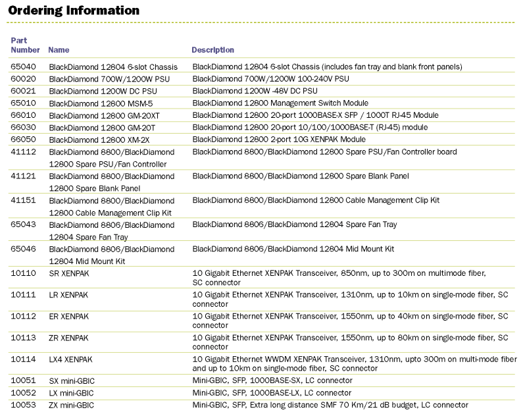
Task: Select '12804 Mid Mount Kit' name text
Action: [87, 261]
